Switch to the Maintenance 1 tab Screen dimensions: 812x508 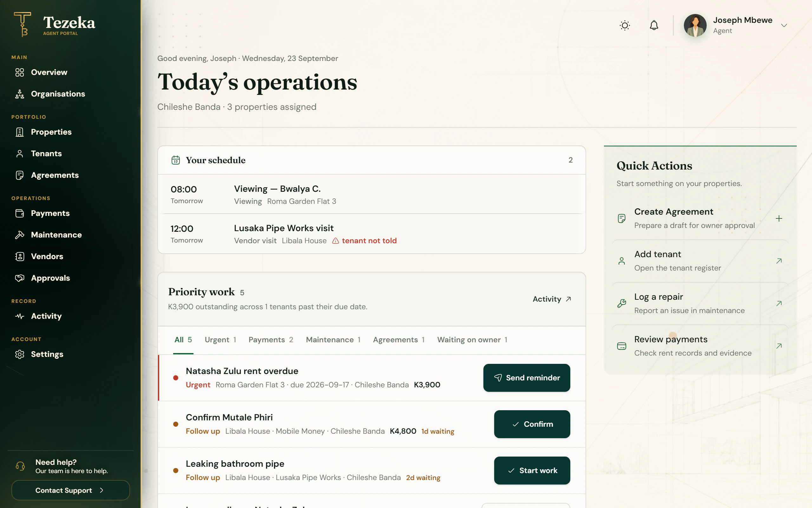tap(333, 340)
